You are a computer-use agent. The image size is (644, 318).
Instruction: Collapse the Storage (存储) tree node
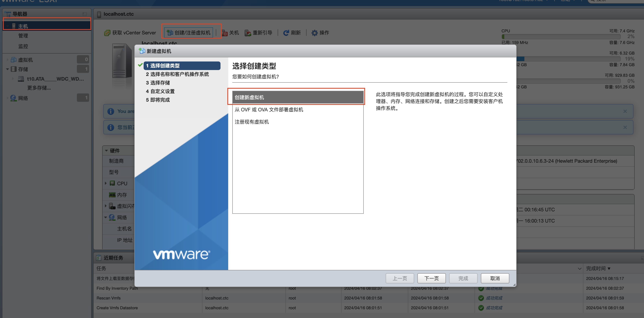8,69
